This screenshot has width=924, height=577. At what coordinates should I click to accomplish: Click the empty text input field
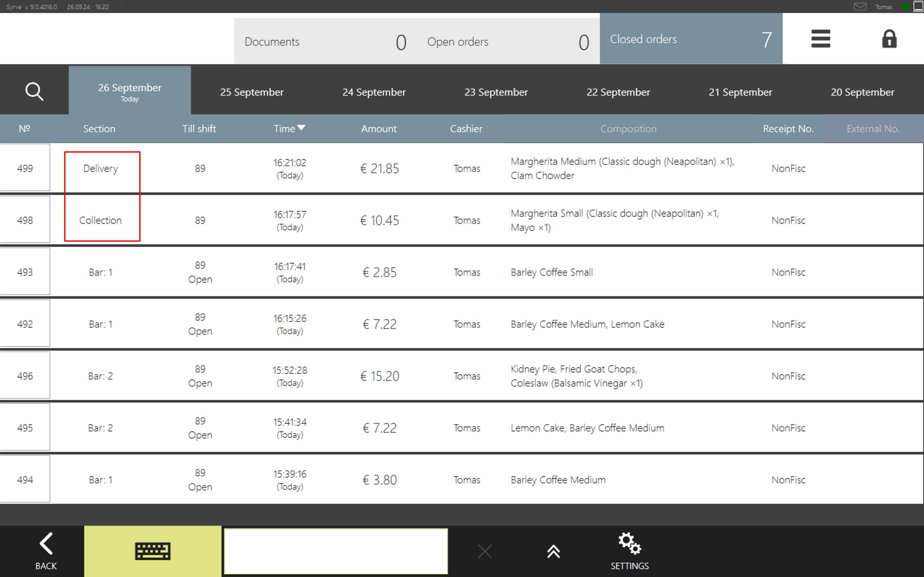click(336, 551)
